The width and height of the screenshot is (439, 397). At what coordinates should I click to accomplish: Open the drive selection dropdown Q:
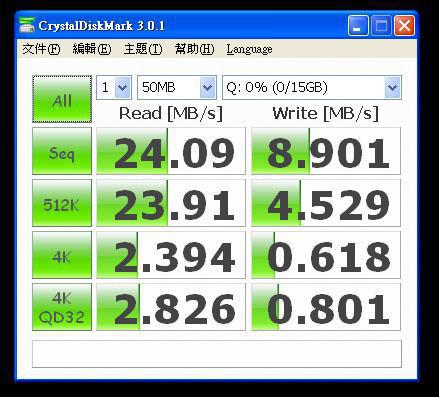coord(312,87)
